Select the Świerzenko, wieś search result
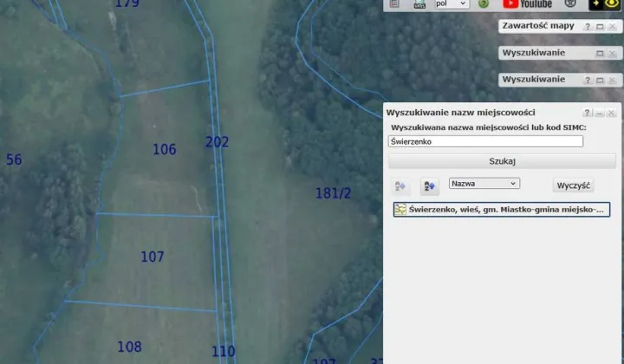The image size is (624, 364). pyautogui.click(x=502, y=210)
